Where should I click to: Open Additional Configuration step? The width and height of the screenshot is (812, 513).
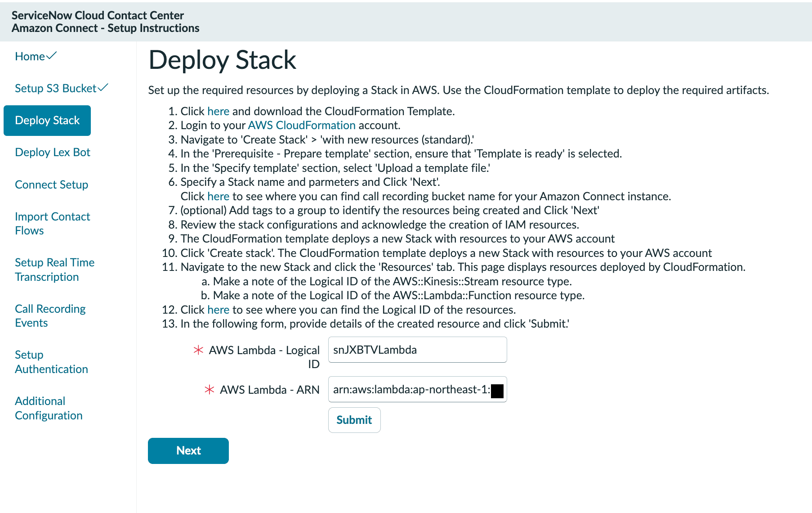coord(49,408)
